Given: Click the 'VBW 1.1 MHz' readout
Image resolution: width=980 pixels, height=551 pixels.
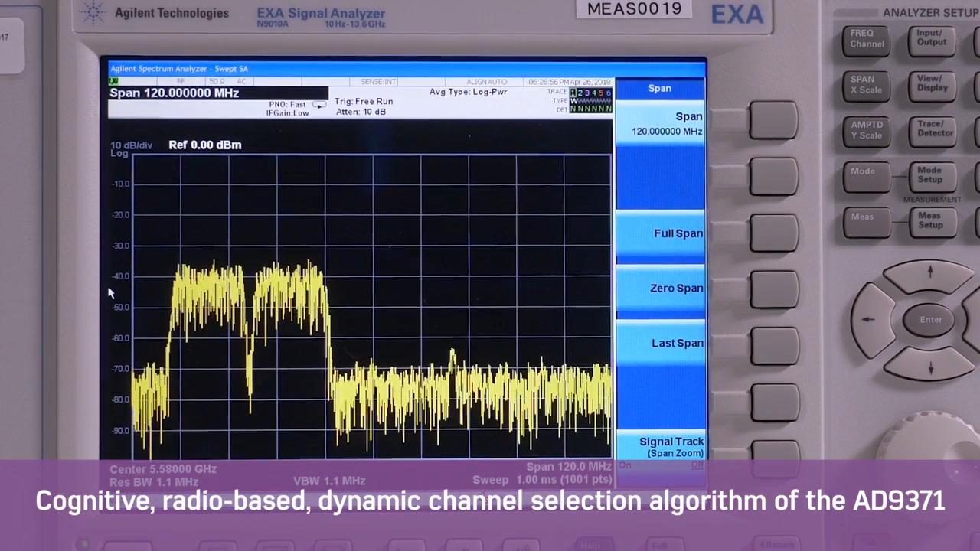Looking at the screenshot, I should tap(329, 481).
